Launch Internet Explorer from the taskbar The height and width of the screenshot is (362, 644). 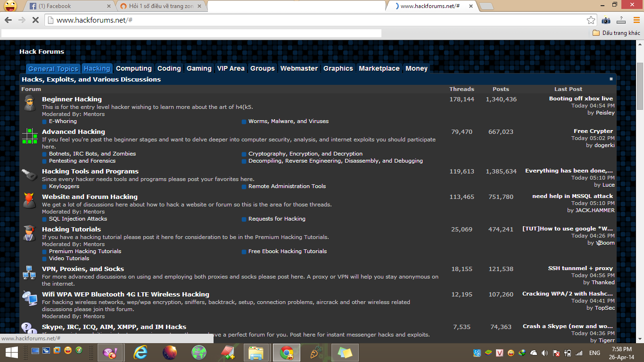click(140, 353)
